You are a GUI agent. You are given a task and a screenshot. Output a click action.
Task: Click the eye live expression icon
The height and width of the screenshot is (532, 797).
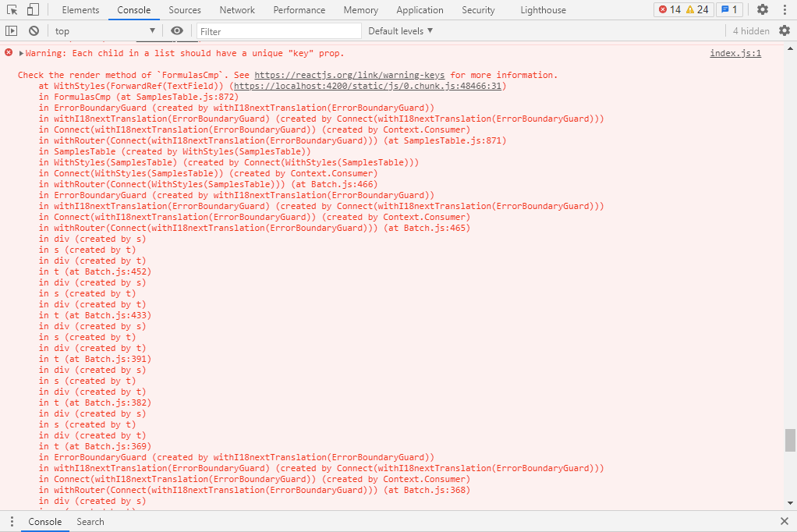(x=177, y=31)
